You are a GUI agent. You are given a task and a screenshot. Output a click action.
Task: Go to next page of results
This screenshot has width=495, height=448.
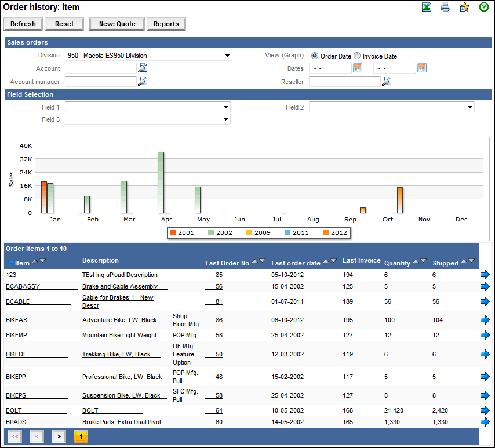pyautogui.click(x=59, y=436)
